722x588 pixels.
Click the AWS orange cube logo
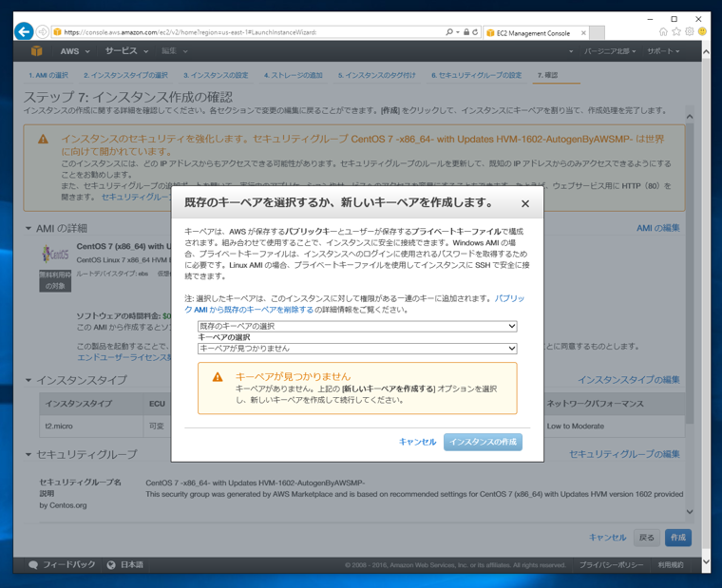(37, 51)
